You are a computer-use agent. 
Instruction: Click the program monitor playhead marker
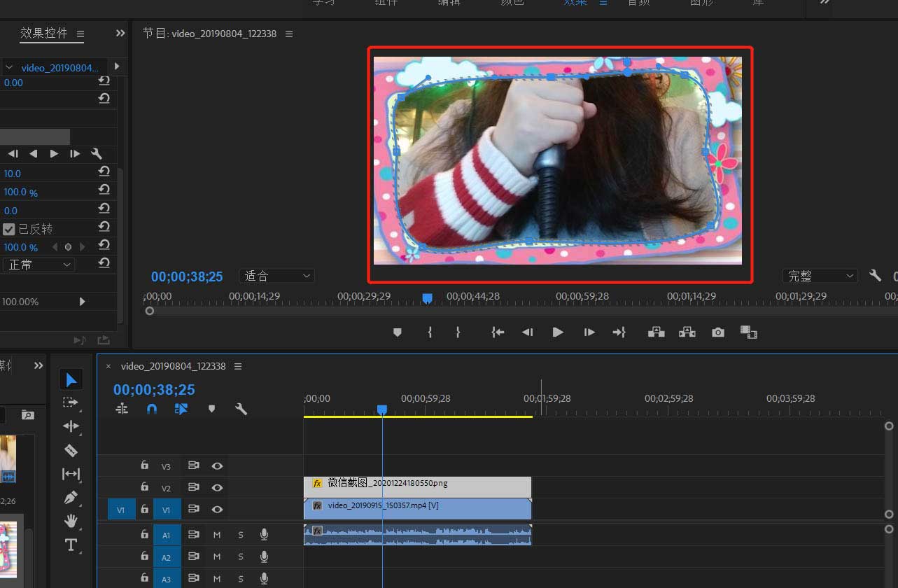428,298
